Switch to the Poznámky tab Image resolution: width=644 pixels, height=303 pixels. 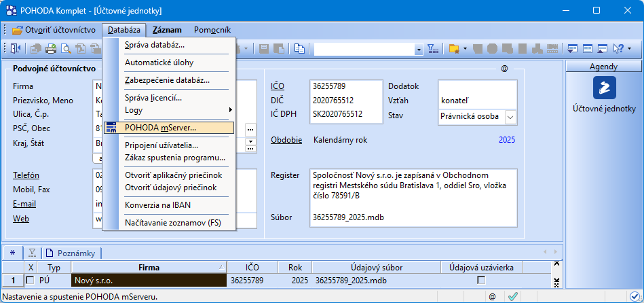73,253
